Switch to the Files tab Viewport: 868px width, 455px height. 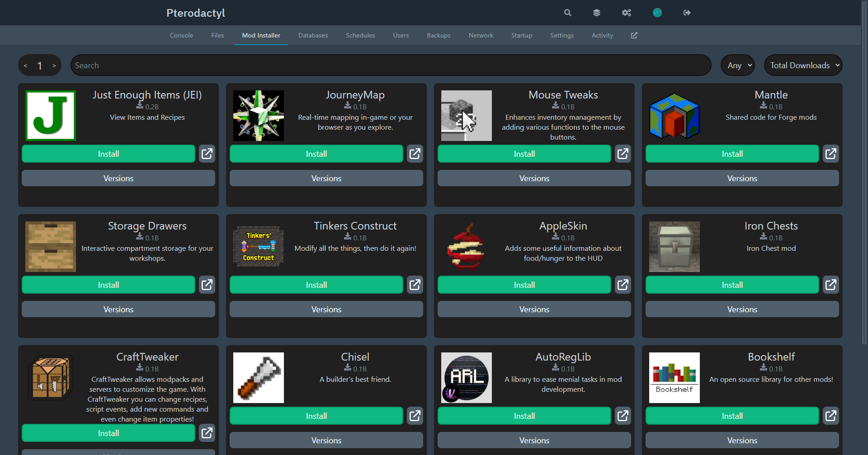[217, 35]
